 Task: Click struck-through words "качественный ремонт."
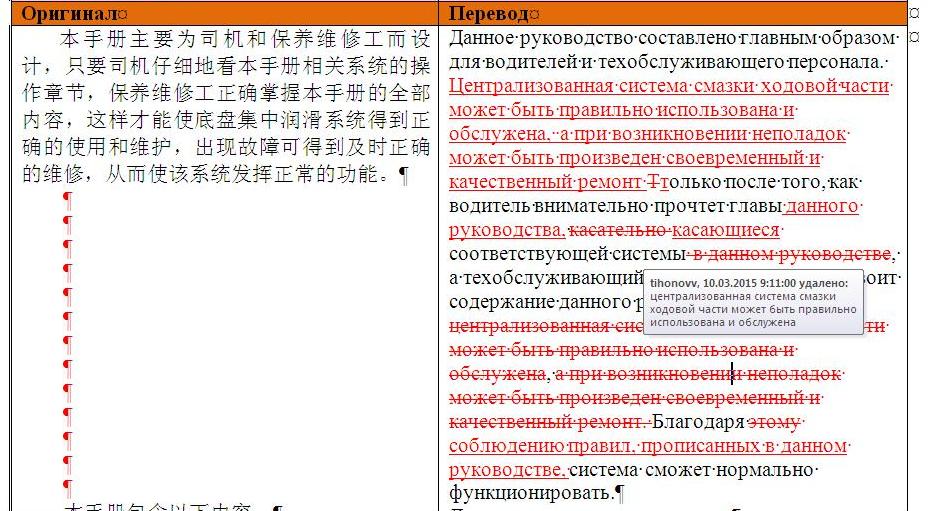click(x=547, y=422)
